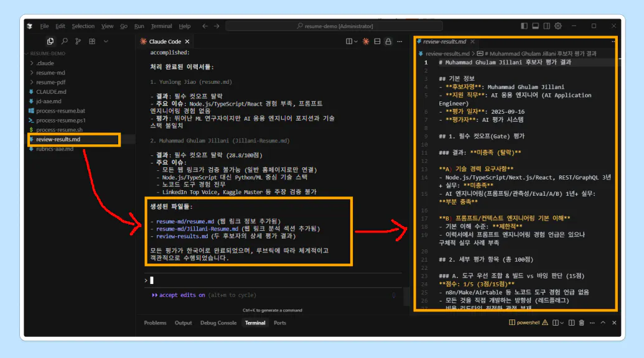Open the Help menu
644x358 pixels.
click(184, 26)
